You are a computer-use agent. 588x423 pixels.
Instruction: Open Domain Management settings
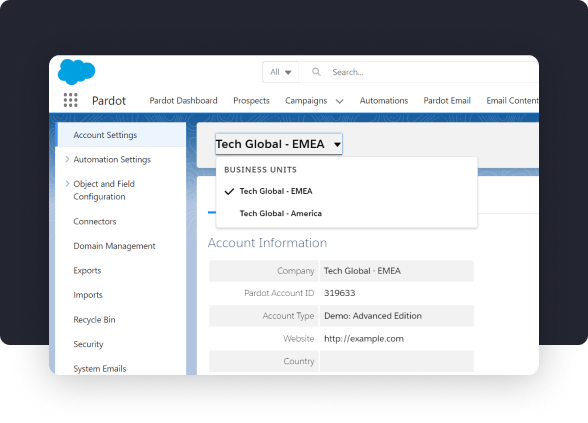coord(114,246)
